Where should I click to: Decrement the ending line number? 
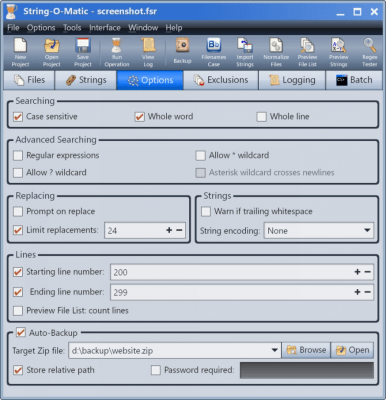click(x=367, y=292)
